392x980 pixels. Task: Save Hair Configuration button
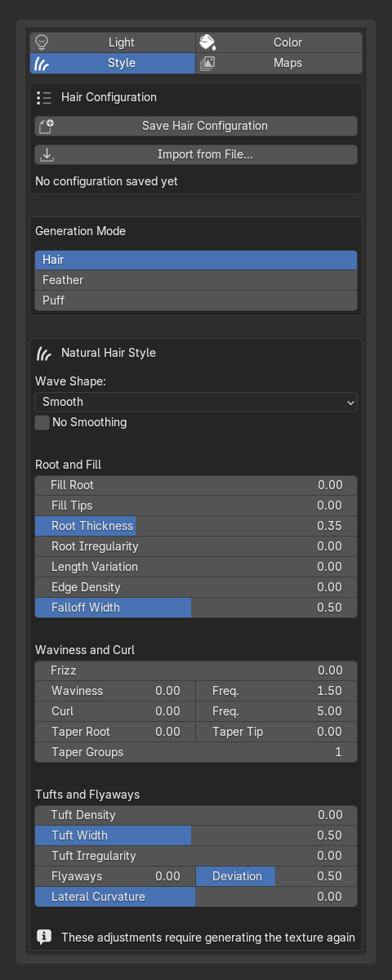click(x=196, y=126)
